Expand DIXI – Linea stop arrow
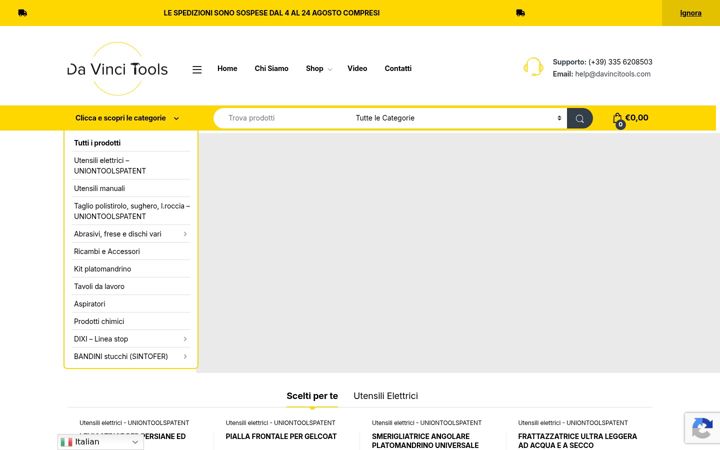The image size is (720, 450). point(185,339)
